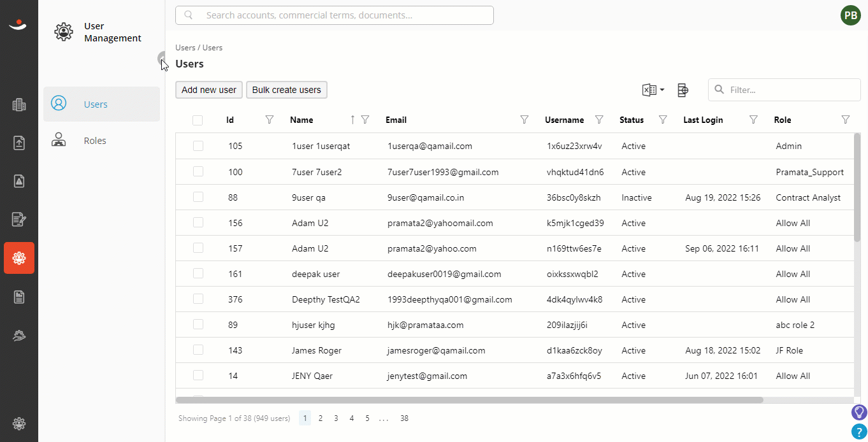Click username d1kaa6zck8oy
The height and width of the screenshot is (442, 868).
574,350
